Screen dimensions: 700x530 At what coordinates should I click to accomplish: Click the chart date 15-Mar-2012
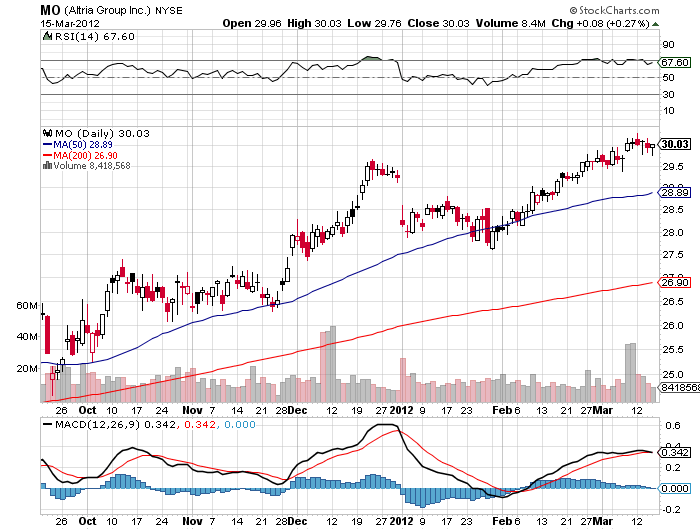(70, 24)
